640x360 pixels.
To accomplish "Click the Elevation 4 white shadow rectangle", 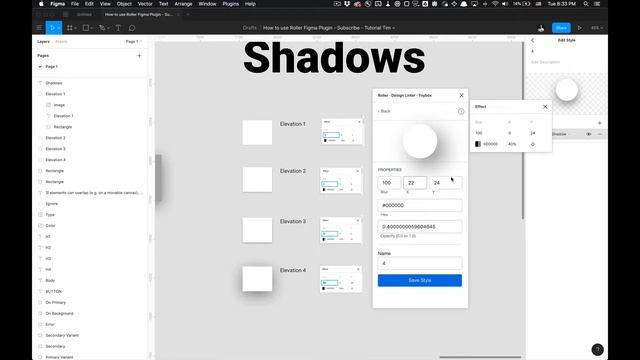I will (x=257, y=279).
